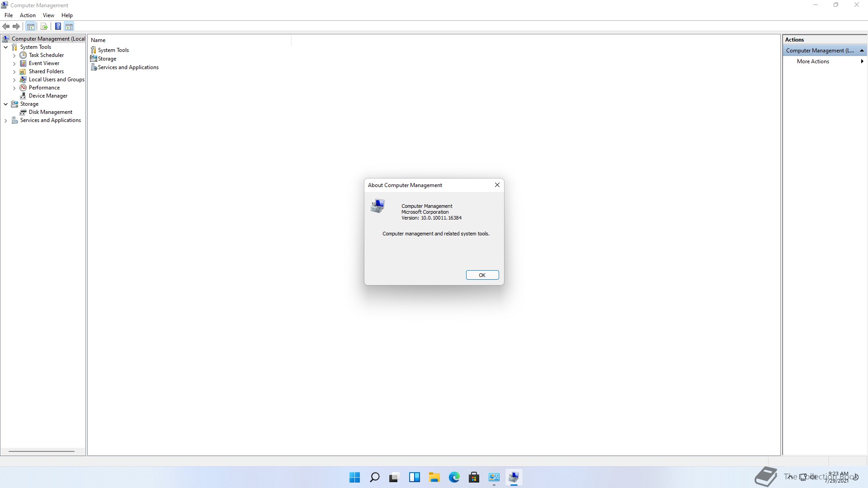
Task: Open the More Actions submenu
Action: (x=813, y=61)
